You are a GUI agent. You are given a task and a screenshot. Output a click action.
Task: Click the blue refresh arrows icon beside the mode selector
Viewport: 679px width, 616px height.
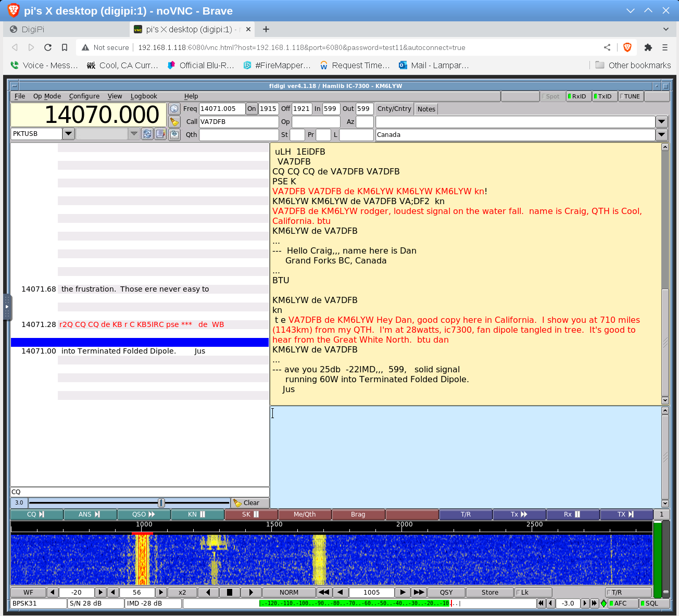147,134
